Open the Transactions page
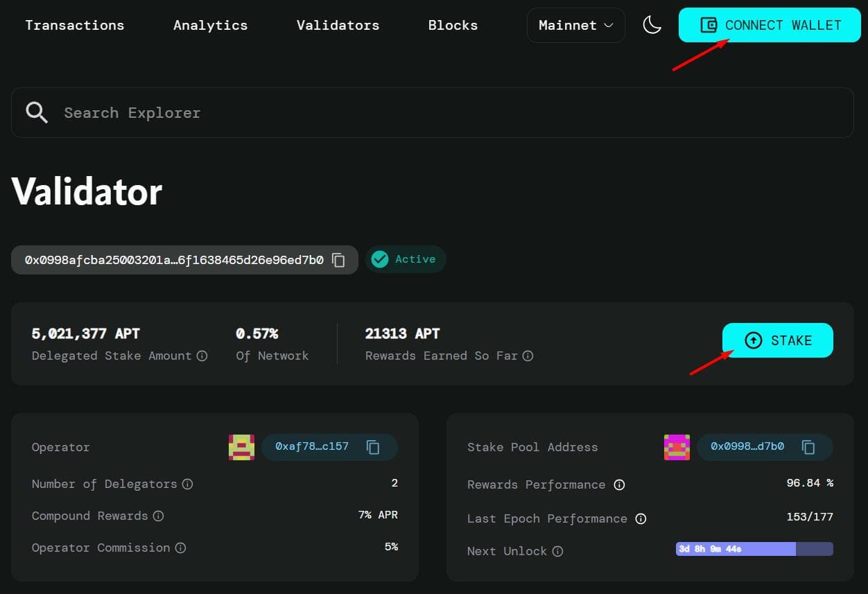The image size is (868, 594). [75, 25]
